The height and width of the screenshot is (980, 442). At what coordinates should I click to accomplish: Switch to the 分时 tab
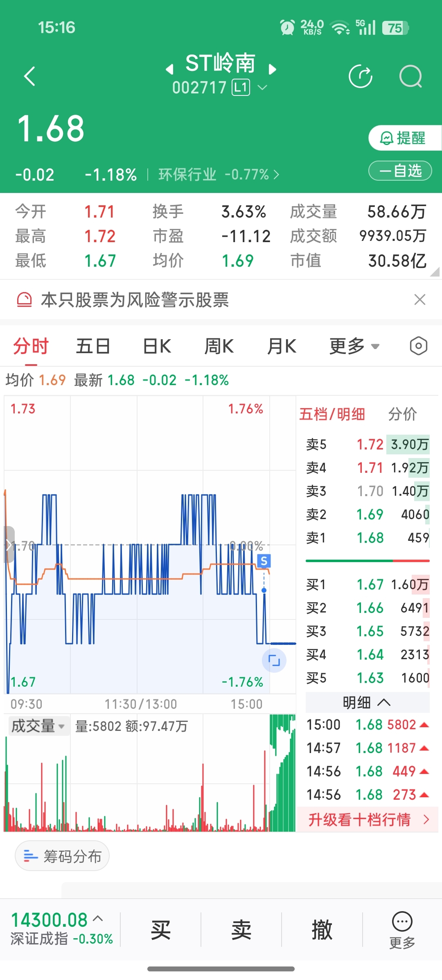[31, 346]
